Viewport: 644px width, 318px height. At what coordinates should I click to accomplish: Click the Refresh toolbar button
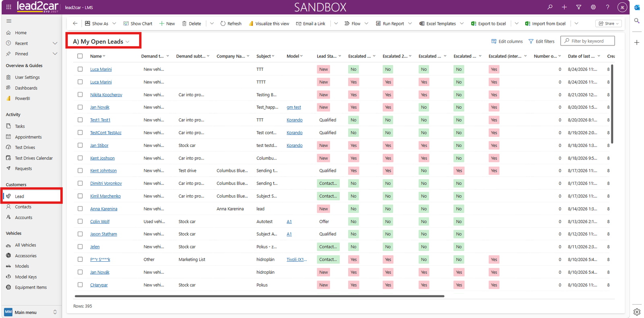pyautogui.click(x=231, y=23)
